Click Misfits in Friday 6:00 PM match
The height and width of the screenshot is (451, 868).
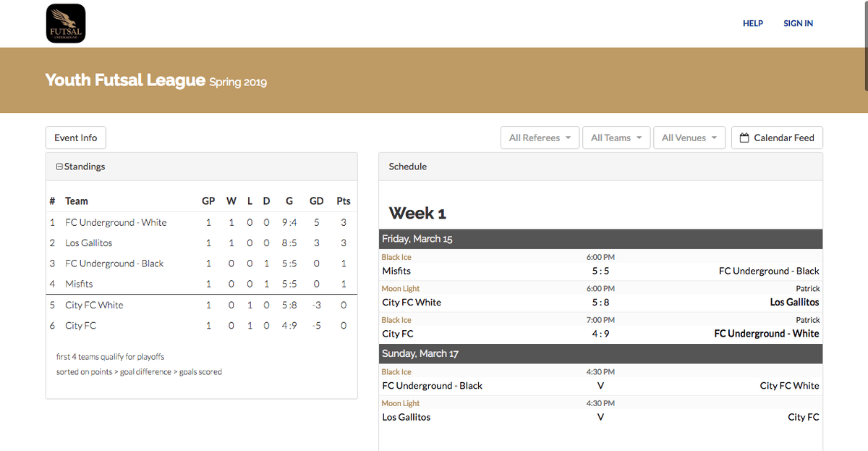coord(396,271)
